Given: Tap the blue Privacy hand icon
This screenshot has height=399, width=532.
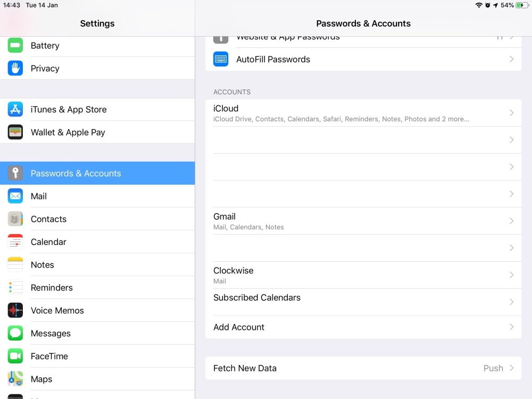Looking at the screenshot, I should 15,68.
